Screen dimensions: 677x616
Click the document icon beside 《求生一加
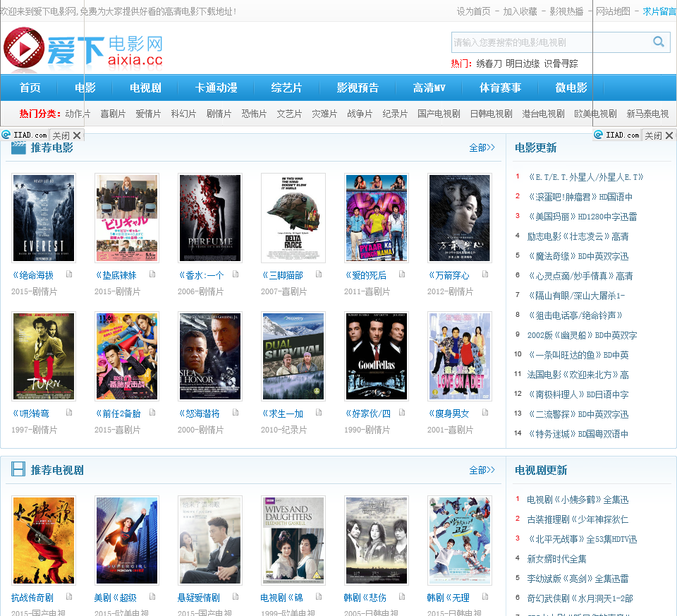coord(319,412)
